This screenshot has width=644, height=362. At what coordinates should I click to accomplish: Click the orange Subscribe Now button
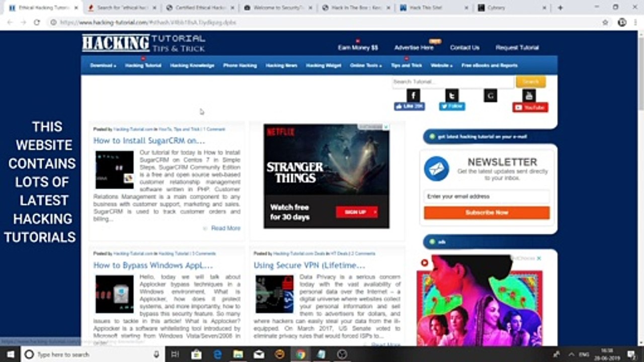click(x=487, y=213)
